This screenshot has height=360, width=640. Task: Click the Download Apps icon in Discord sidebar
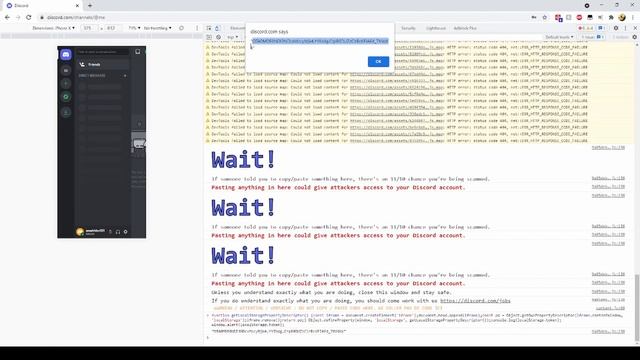click(66, 112)
